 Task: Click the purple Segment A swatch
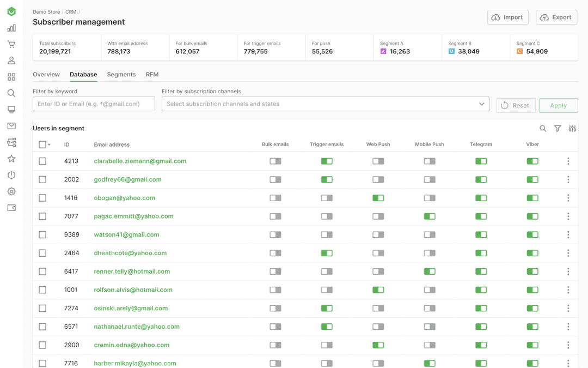pos(383,52)
